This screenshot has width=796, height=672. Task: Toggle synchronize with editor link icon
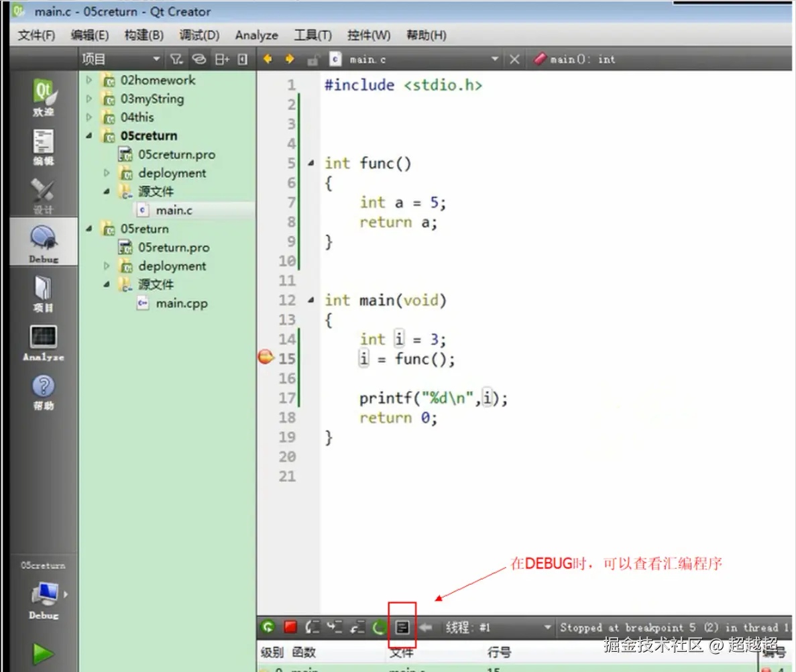tap(199, 60)
